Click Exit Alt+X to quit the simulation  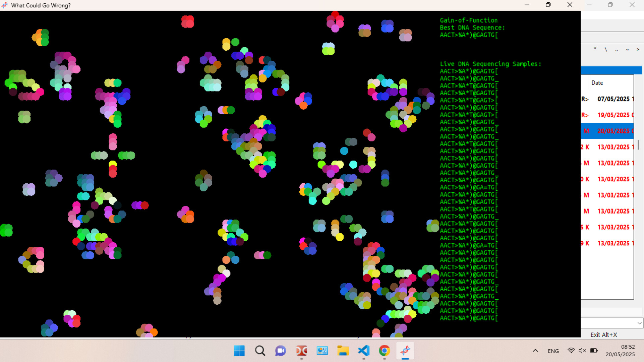click(604, 335)
